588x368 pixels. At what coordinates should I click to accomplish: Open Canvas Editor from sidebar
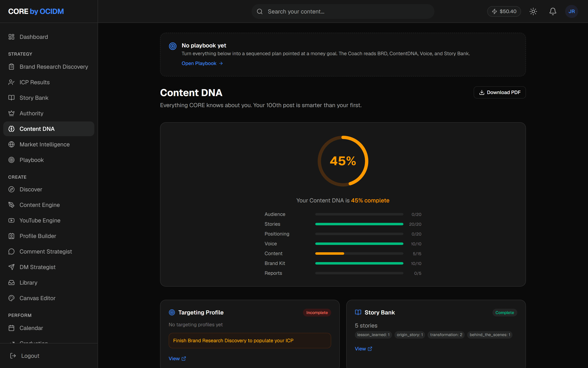click(49, 298)
